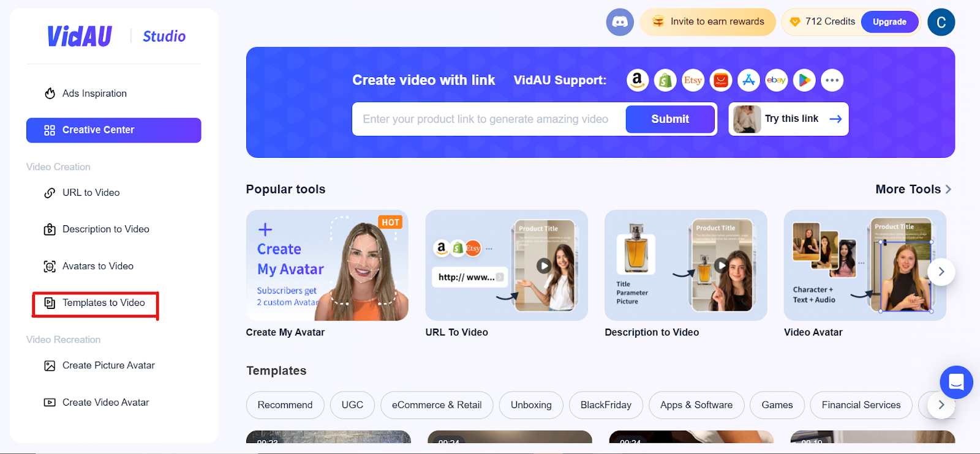Click the Etsy icon in VidAU Support
The width and height of the screenshot is (980, 454).
693,80
